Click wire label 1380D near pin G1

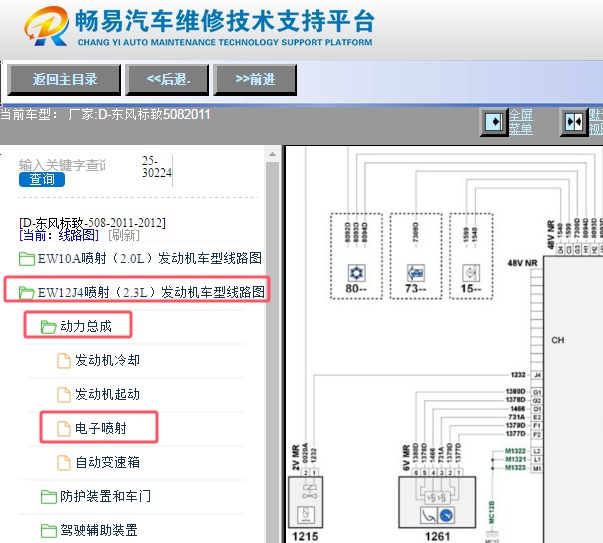coord(515,391)
